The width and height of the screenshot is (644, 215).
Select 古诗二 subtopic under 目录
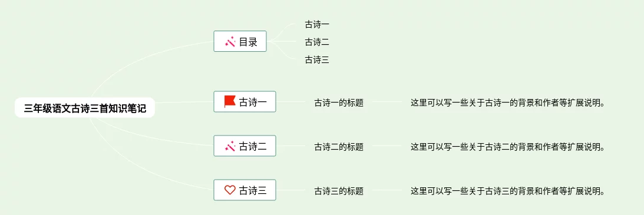pyautogui.click(x=317, y=42)
